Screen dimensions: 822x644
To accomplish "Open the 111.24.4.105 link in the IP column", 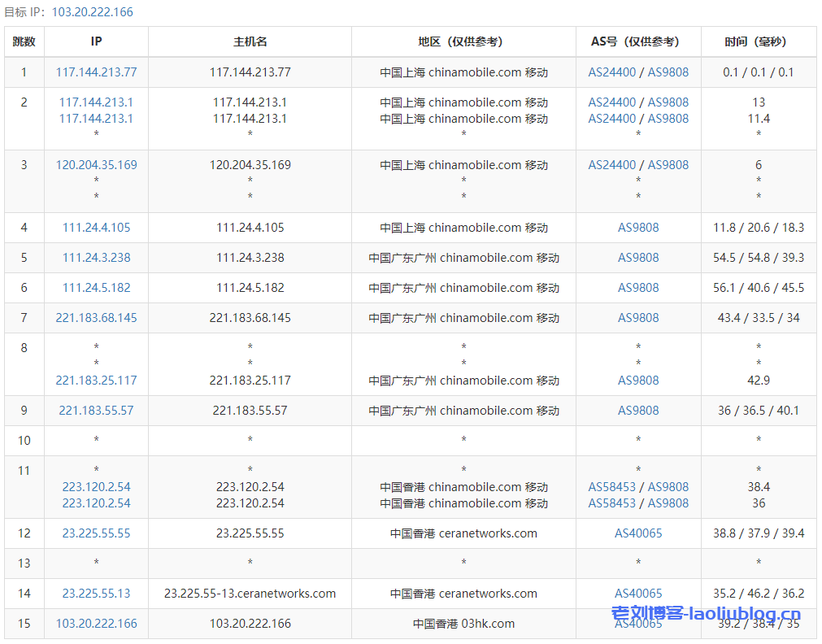I will tap(96, 228).
